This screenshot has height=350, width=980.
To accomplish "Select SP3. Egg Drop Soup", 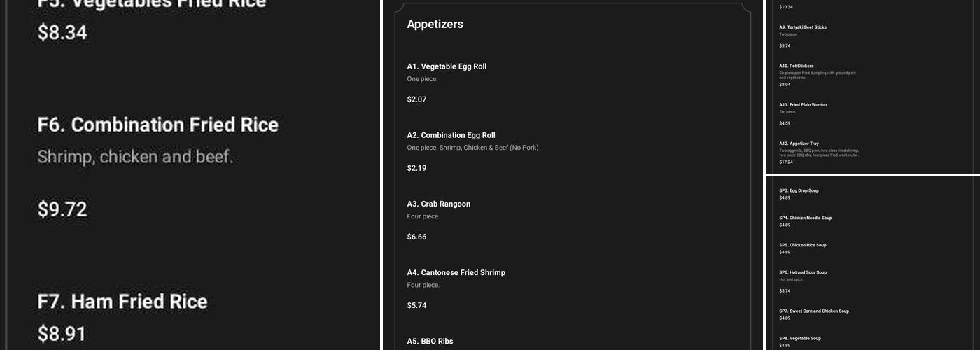I will click(x=799, y=190).
